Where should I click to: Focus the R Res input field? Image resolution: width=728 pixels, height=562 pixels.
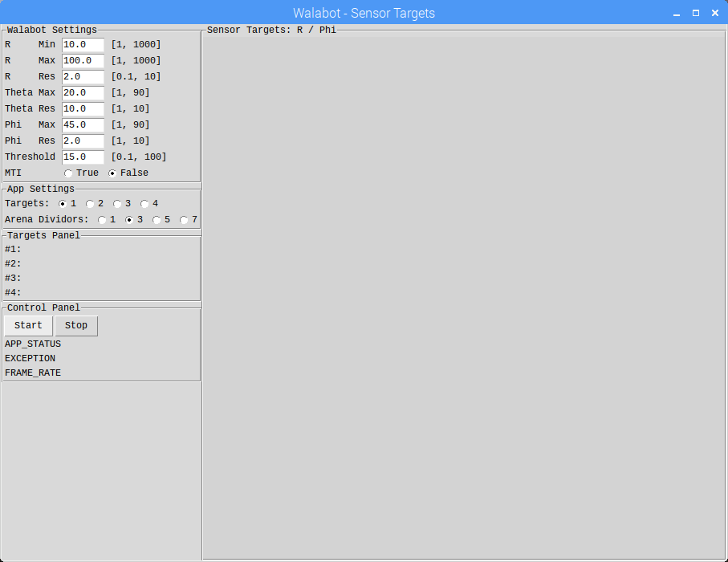83,76
